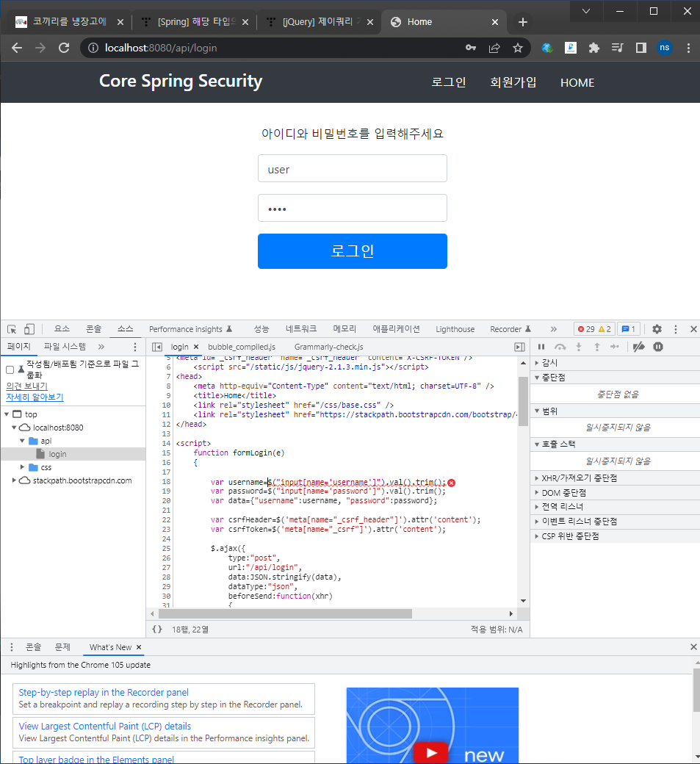Click the browser back arrow

(x=17, y=48)
